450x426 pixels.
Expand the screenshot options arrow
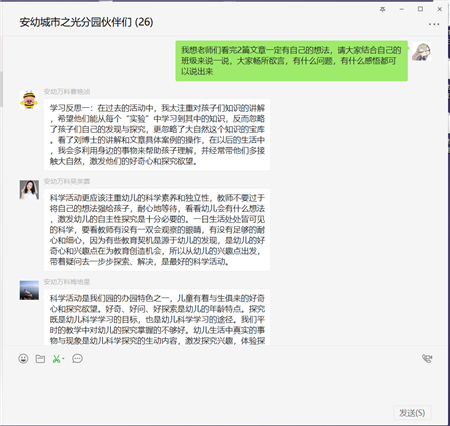[x=63, y=359]
